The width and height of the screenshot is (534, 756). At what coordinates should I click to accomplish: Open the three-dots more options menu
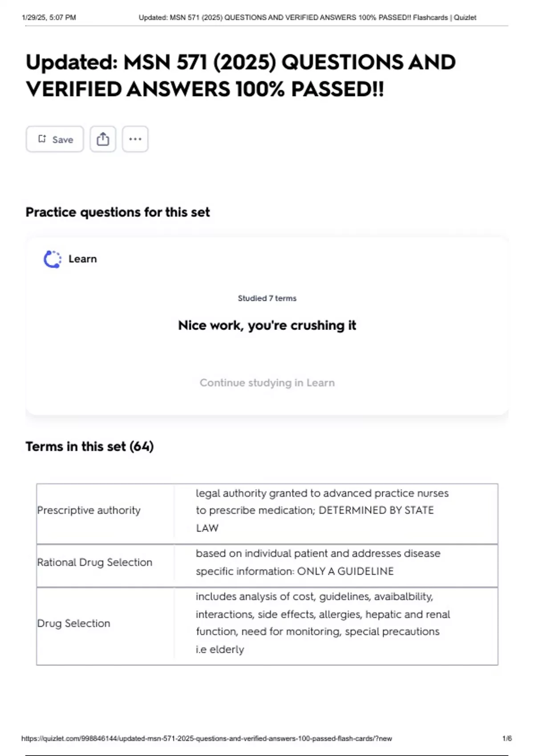(x=135, y=139)
